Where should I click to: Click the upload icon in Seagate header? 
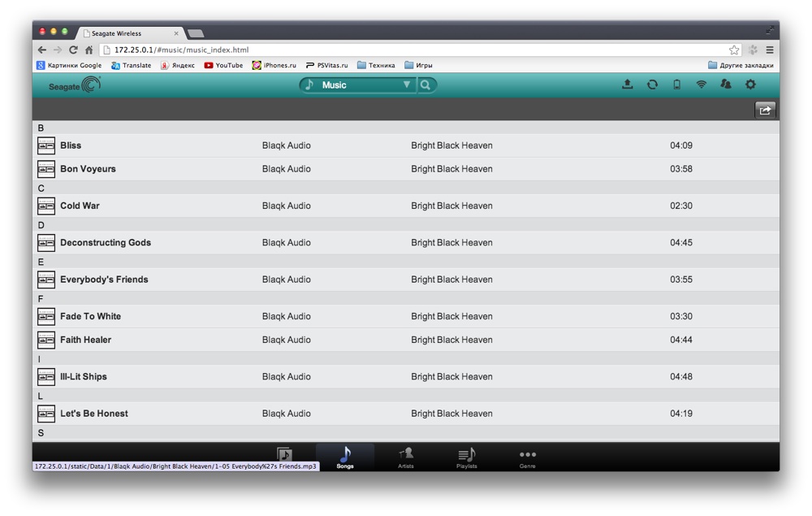point(627,85)
